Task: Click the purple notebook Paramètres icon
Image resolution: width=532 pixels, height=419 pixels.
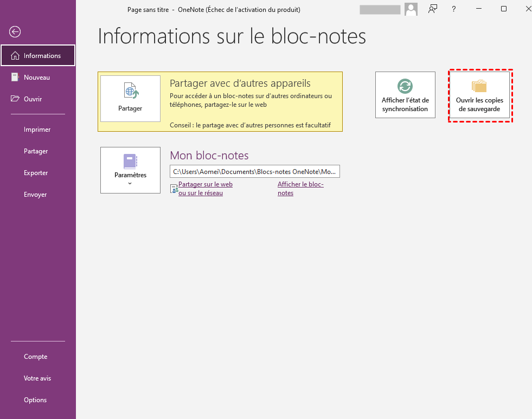Action: point(130,162)
